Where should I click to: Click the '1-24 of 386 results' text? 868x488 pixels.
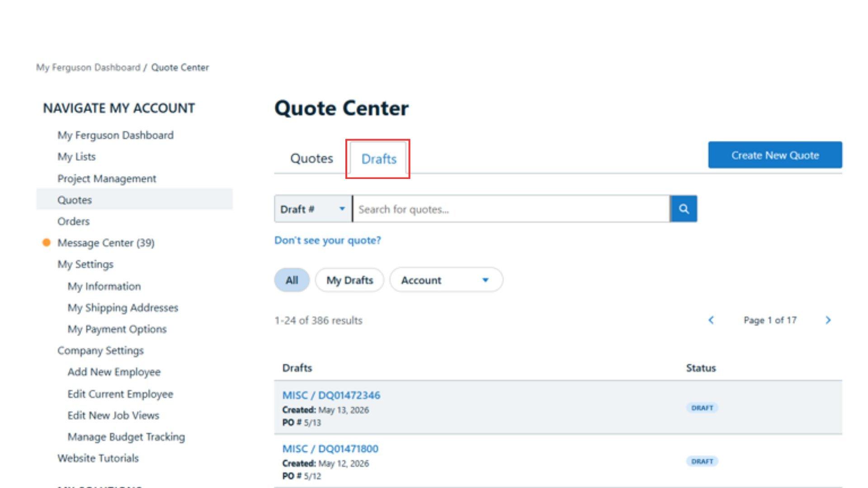[318, 320]
